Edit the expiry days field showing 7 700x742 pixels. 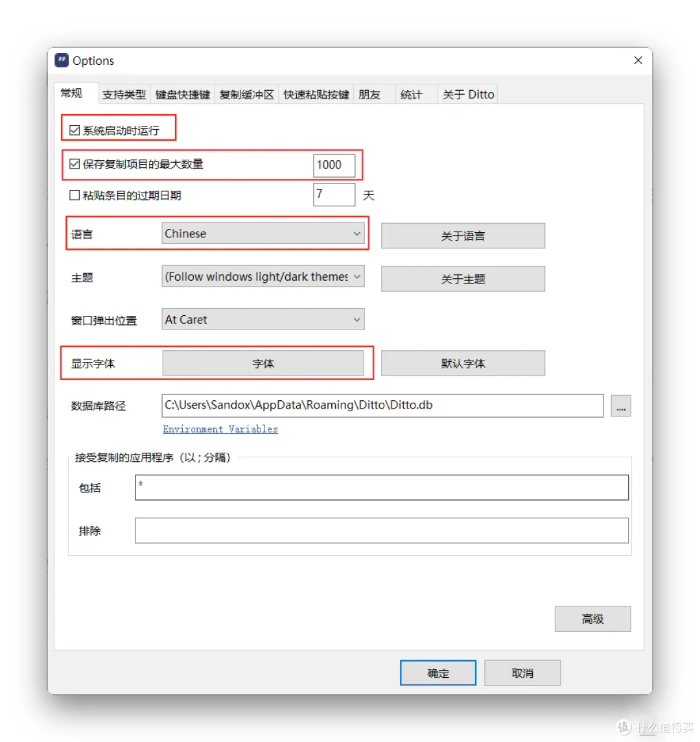(334, 195)
